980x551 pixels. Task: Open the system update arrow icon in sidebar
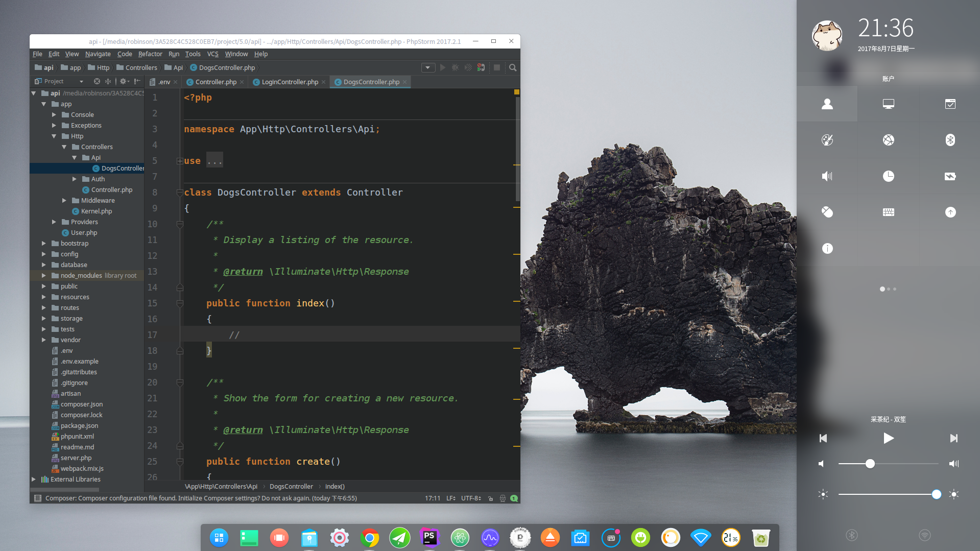(950, 212)
